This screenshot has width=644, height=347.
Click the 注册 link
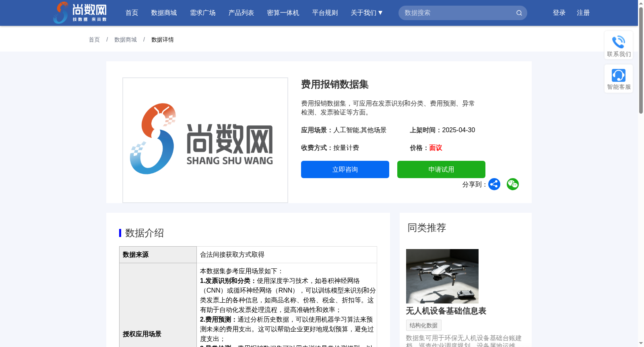pyautogui.click(x=583, y=13)
